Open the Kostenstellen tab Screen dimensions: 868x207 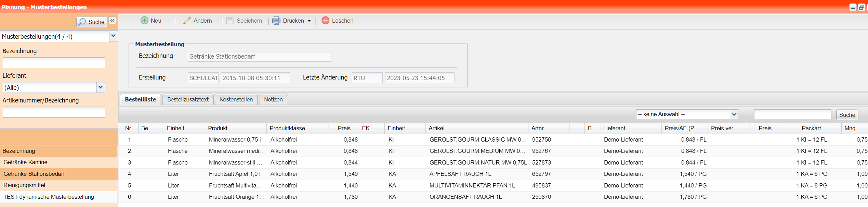click(236, 99)
